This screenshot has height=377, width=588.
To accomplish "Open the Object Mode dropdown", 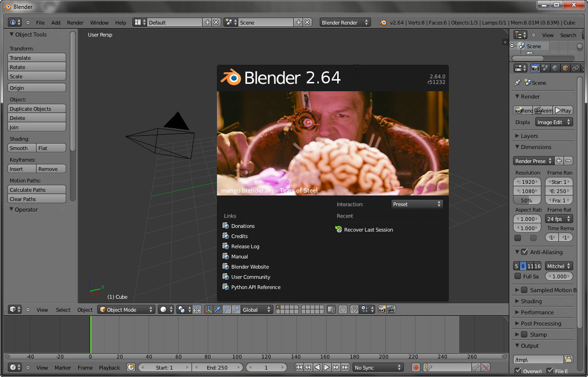I will click(x=126, y=309).
